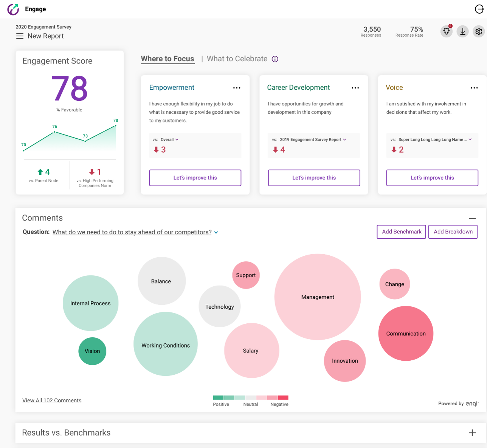Expand the Results vs. Benchmarks section
The width and height of the screenshot is (487, 448).
tap(472, 433)
